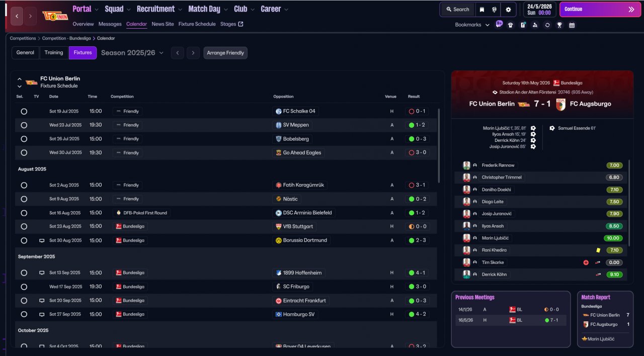The width and height of the screenshot is (644, 356).
Task: Open settings via the gear icon
Action: 508,9
